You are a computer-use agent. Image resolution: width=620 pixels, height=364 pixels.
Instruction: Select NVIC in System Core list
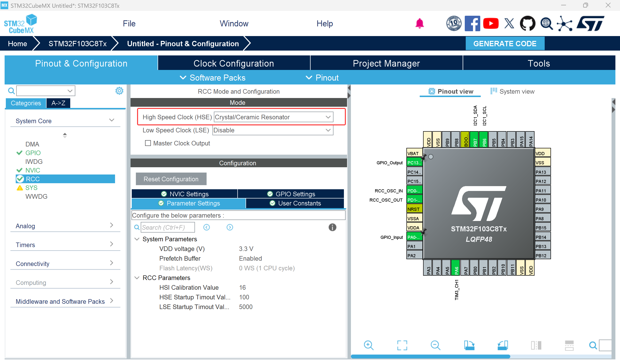[x=33, y=170]
